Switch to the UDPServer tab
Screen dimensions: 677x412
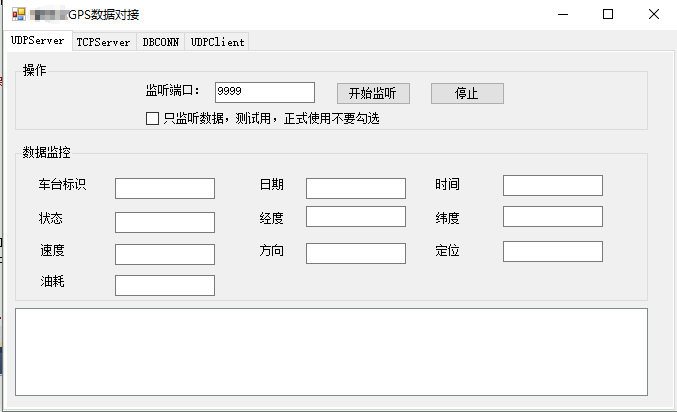click(38, 41)
